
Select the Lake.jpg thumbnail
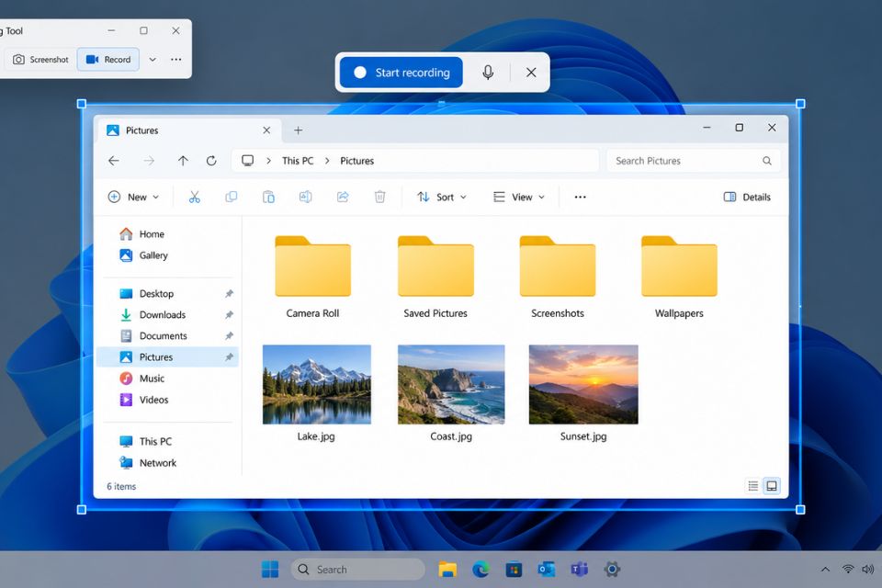pyautogui.click(x=317, y=384)
